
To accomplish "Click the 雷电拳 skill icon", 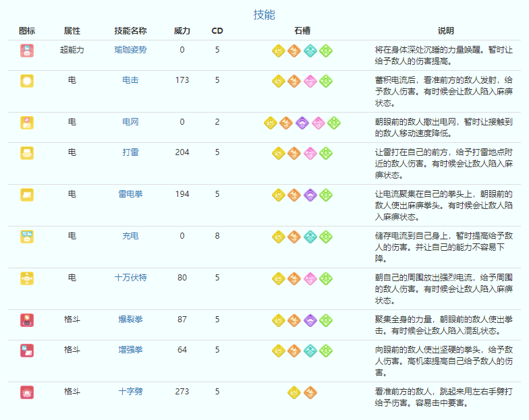I will coord(27,195).
